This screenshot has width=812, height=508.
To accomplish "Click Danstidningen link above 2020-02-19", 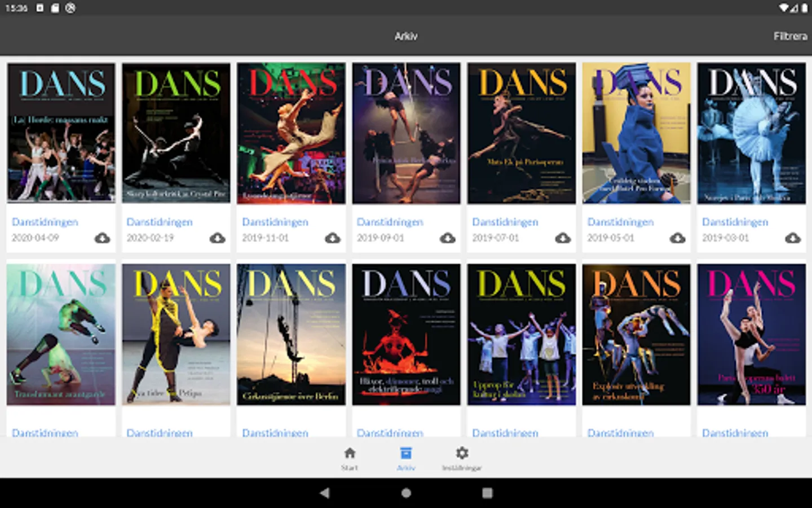I will (x=160, y=222).
